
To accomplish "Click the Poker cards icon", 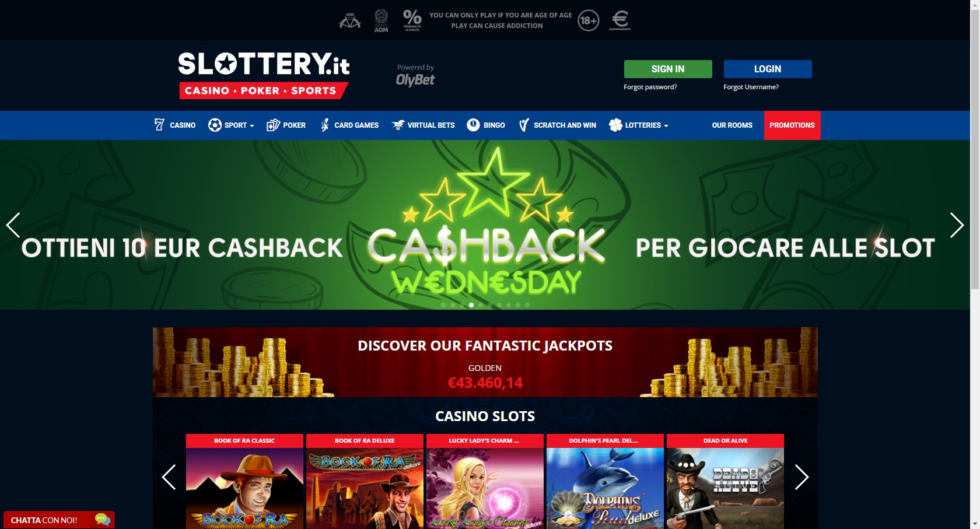I will click(273, 125).
